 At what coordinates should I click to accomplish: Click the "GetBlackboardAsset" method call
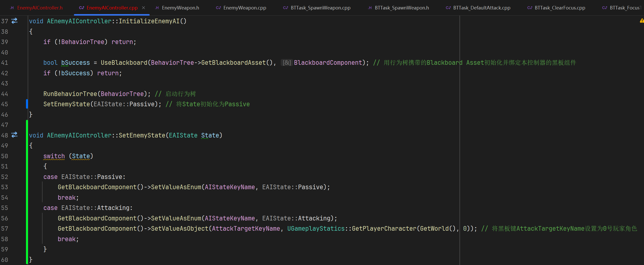click(x=233, y=63)
